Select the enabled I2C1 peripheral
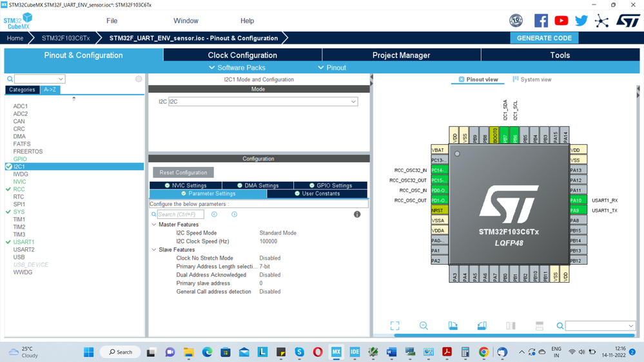This screenshot has width=644, height=362. 74,166
